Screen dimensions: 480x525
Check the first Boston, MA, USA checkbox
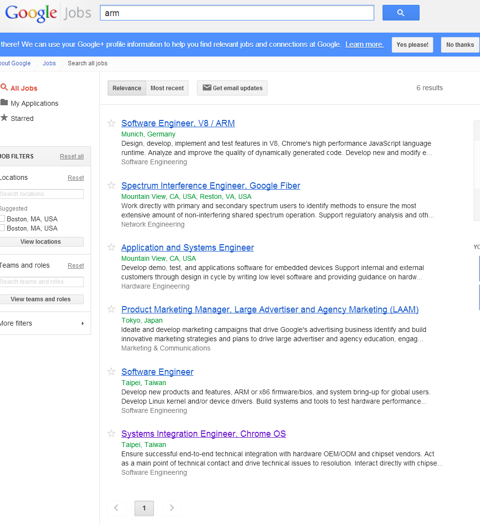(x=2, y=219)
